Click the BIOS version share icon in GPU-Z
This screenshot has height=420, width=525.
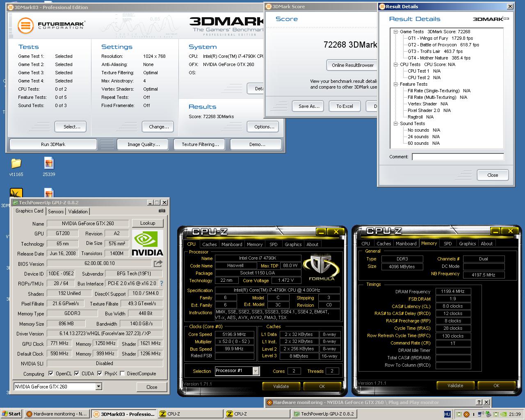(158, 263)
